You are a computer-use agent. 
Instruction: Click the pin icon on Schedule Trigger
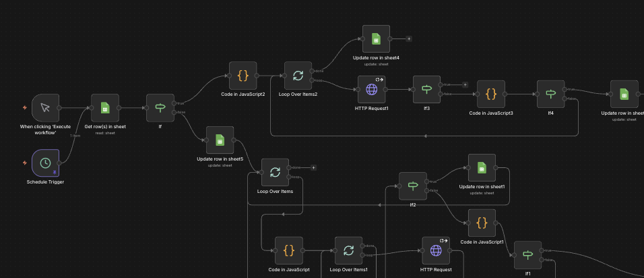[x=55, y=172]
